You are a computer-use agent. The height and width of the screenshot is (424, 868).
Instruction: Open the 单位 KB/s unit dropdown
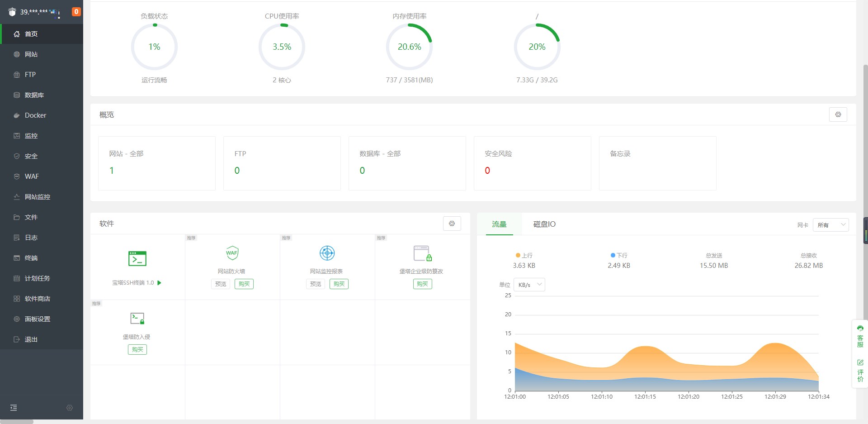click(x=530, y=285)
